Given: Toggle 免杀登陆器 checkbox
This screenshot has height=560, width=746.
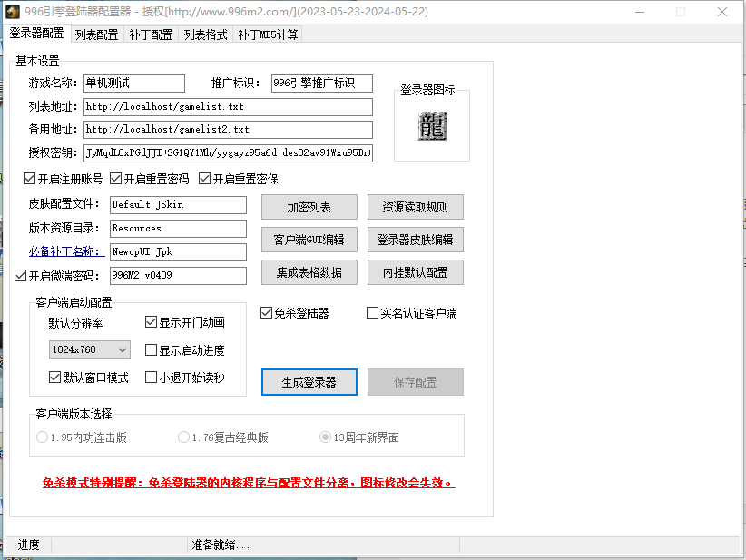Looking at the screenshot, I should pos(267,313).
